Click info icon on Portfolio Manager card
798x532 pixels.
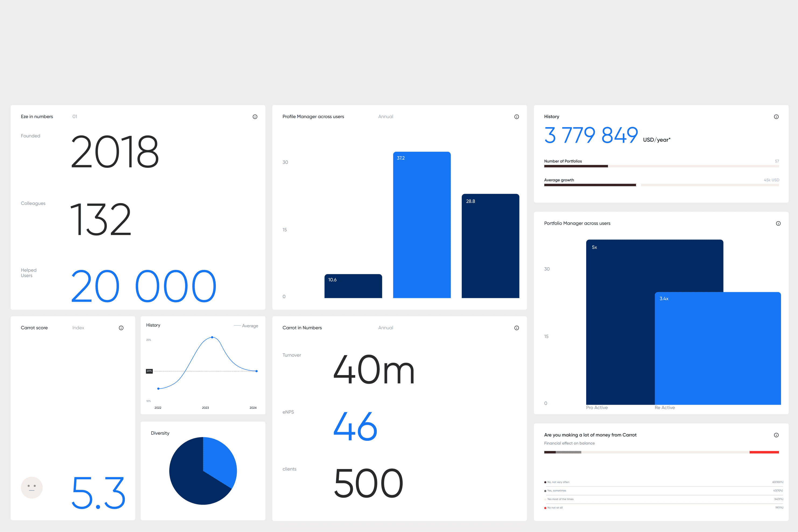click(x=778, y=223)
